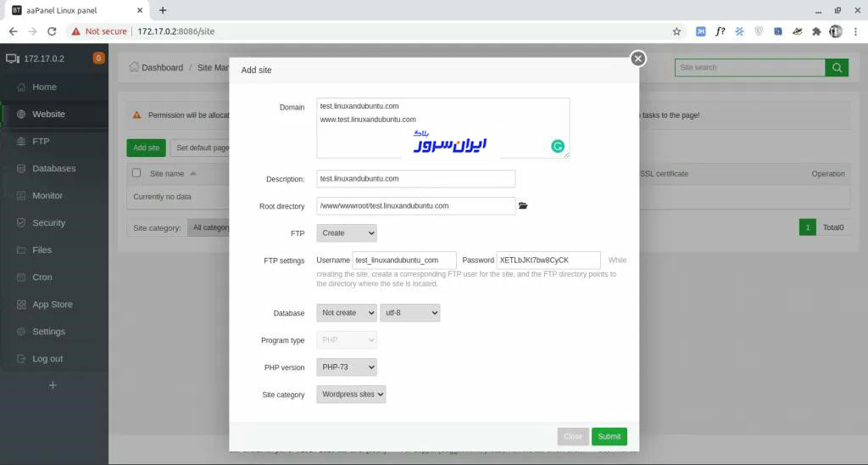Click the Grammarly icon in Domain box
Viewport: 868px width, 465px height.
558,146
